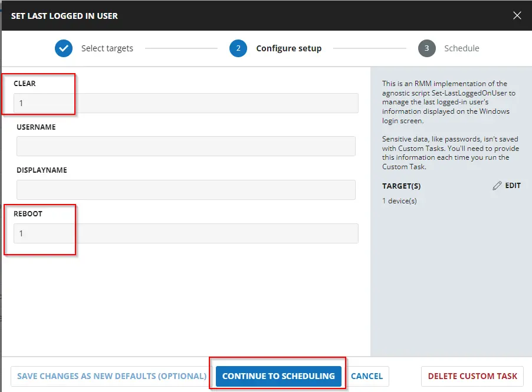Click the completed Select targets checkmark icon

coord(64,48)
